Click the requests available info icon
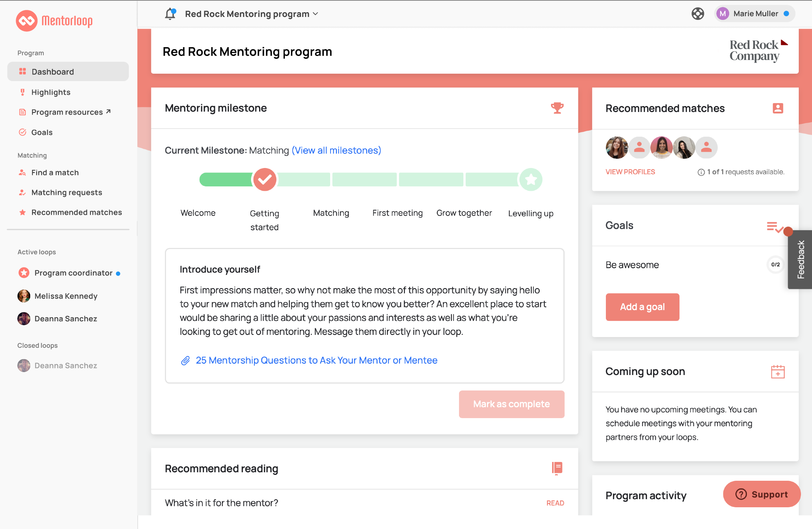Viewport: 812px width, 529px height. pyautogui.click(x=701, y=172)
